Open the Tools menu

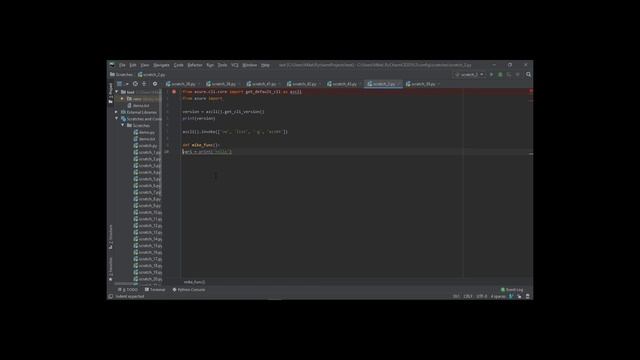click(x=222, y=65)
